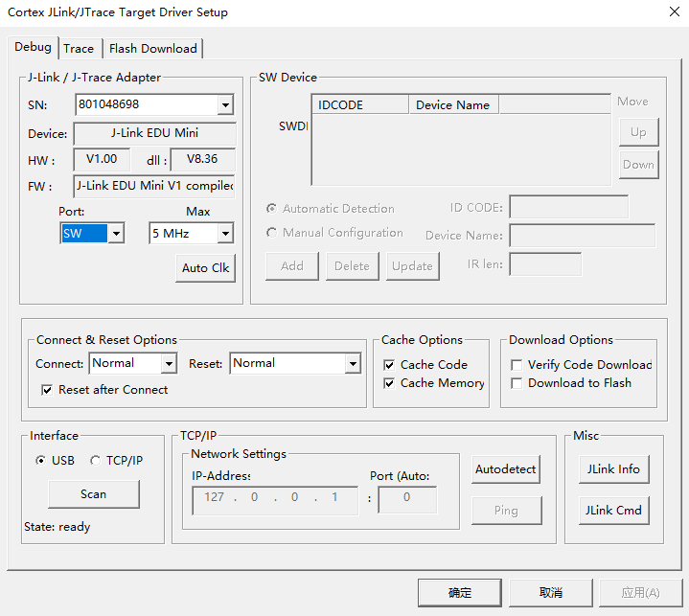The image size is (689, 616).
Task: Open the Flash Download tab
Action: point(153,48)
